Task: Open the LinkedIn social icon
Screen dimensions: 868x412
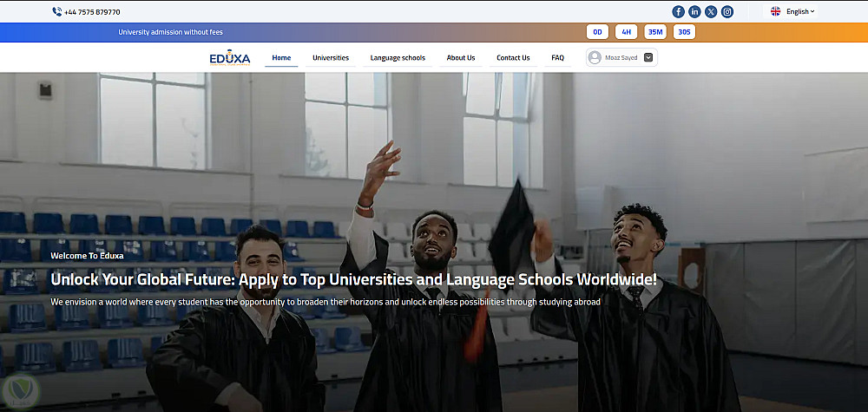Action: click(694, 11)
